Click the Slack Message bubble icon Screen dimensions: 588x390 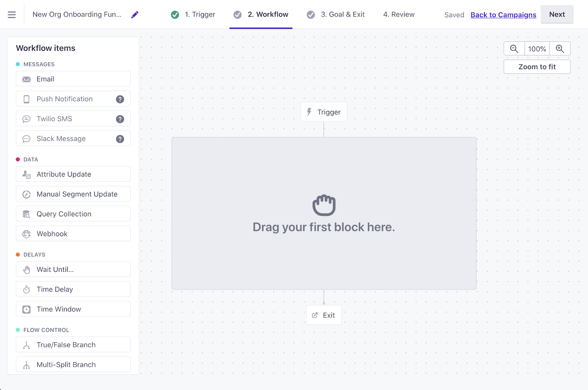click(x=26, y=139)
